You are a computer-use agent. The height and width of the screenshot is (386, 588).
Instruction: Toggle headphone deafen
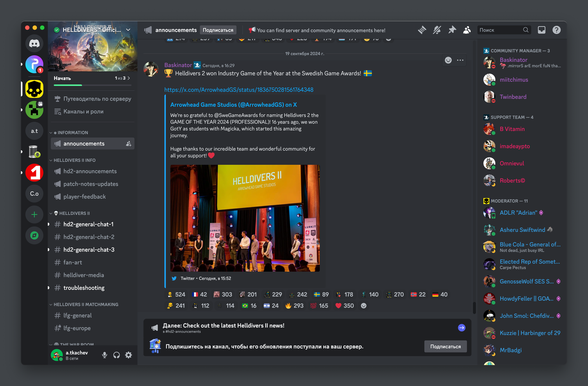(116, 355)
